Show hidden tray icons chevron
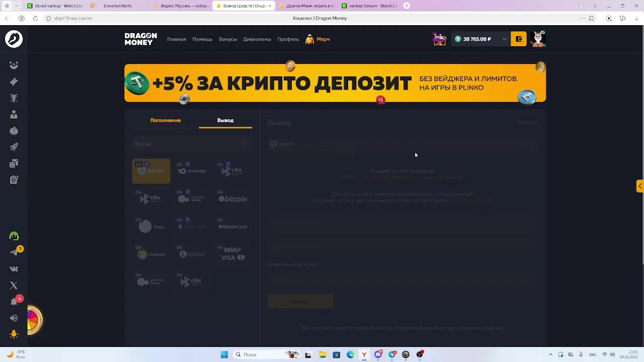 coord(550,354)
